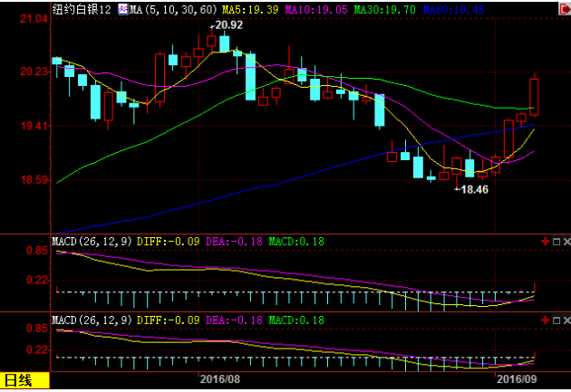Click the 20.23 price axis label
The width and height of the screenshot is (571, 392).
point(34,72)
